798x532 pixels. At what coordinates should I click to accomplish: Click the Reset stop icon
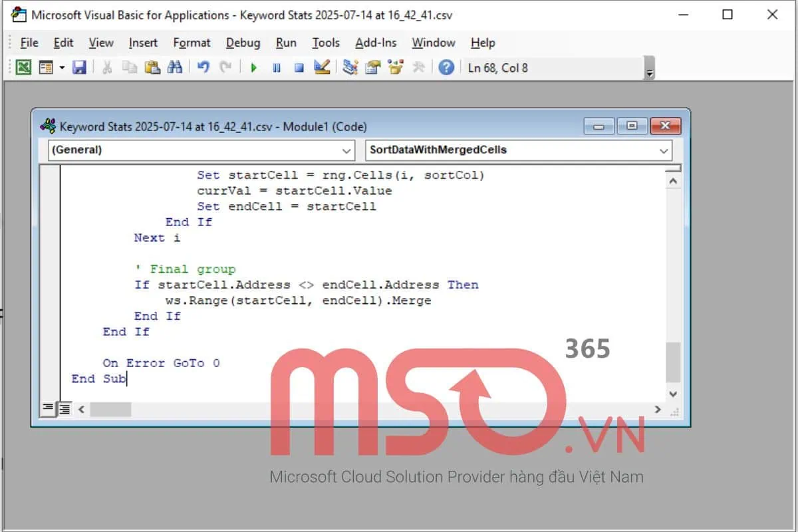click(x=299, y=67)
